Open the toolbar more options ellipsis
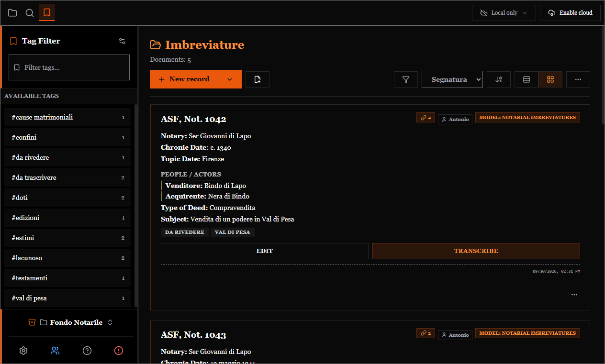 click(x=578, y=79)
